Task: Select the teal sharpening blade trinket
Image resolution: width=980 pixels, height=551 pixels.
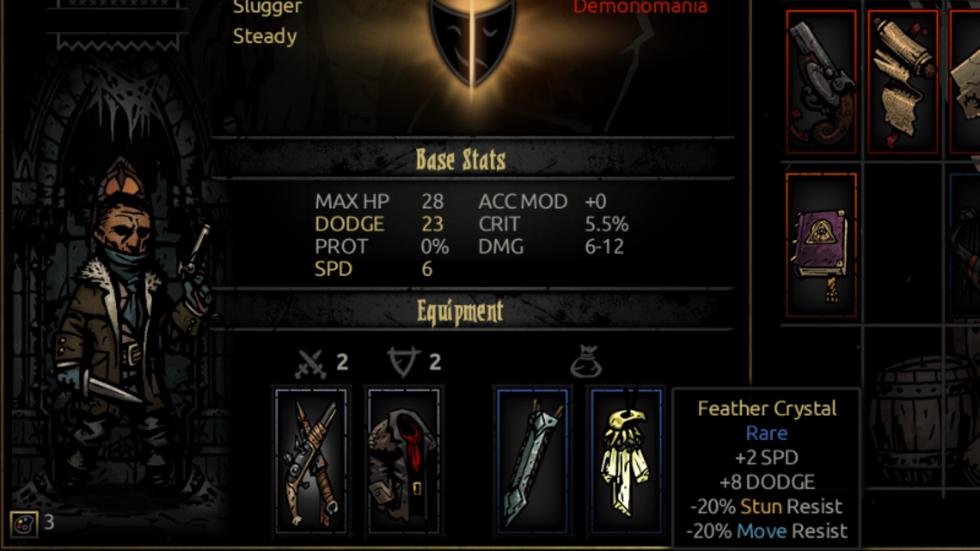Action: (x=533, y=460)
